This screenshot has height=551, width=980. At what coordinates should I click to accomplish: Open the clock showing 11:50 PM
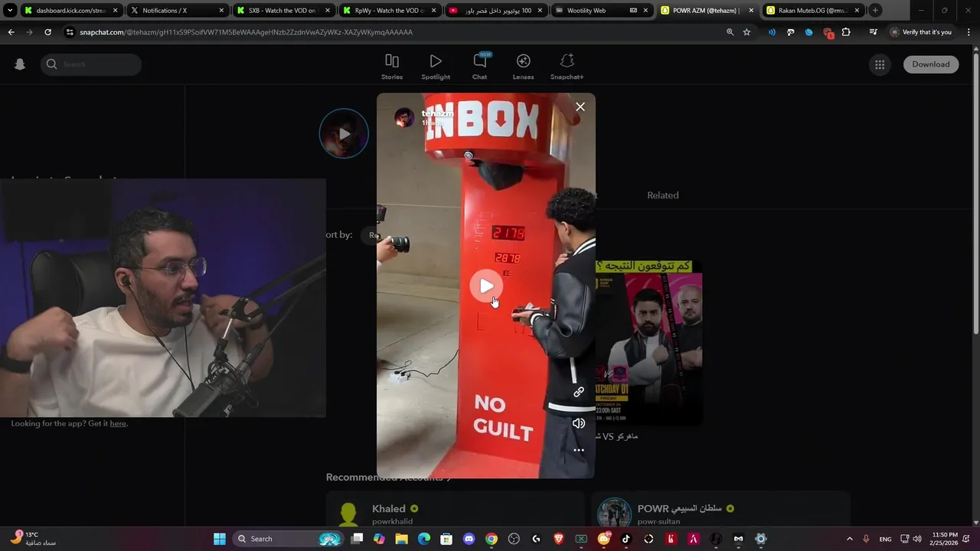943,539
